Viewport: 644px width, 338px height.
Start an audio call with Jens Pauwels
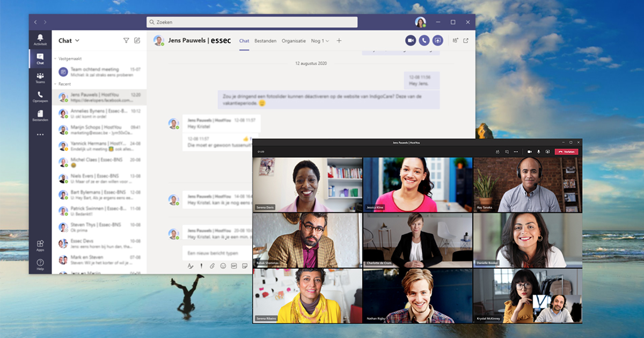pyautogui.click(x=424, y=40)
